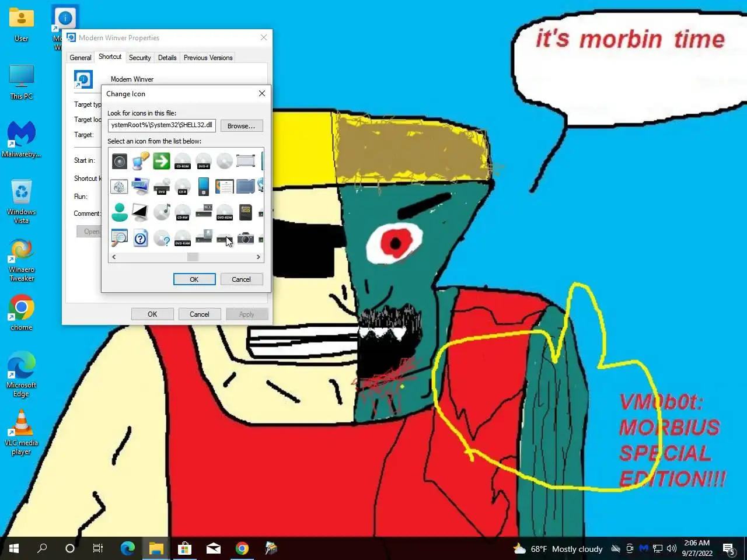Open network status in the system tray

click(x=658, y=548)
